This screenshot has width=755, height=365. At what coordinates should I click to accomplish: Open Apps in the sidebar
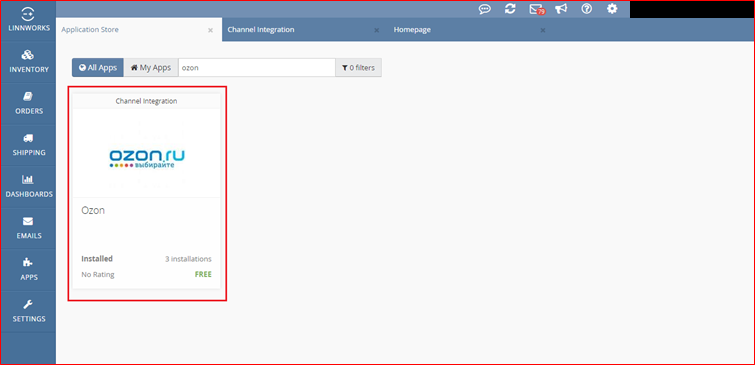coord(28,270)
